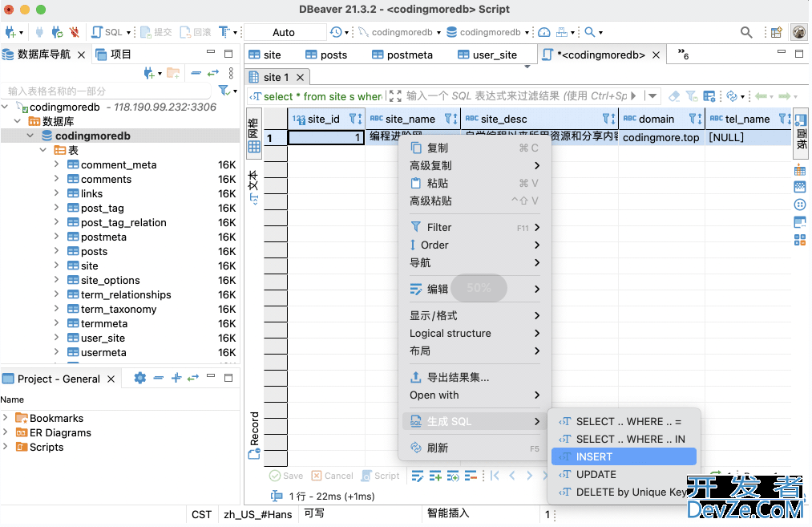This screenshot has width=812, height=527.
Task: Go to previous row arrow
Action: [512, 476]
